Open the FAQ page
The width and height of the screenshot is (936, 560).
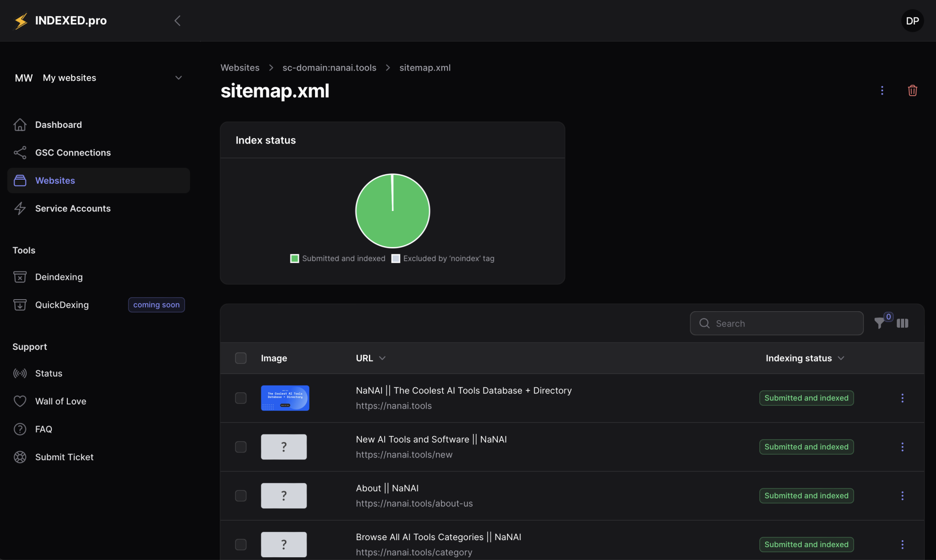click(98, 429)
